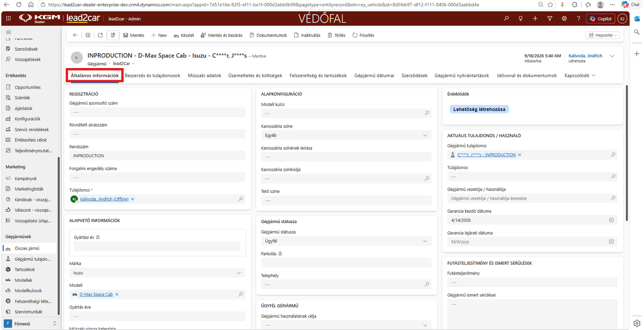Open Dokumentumok command

pyautogui.click(x=268, y=35)
